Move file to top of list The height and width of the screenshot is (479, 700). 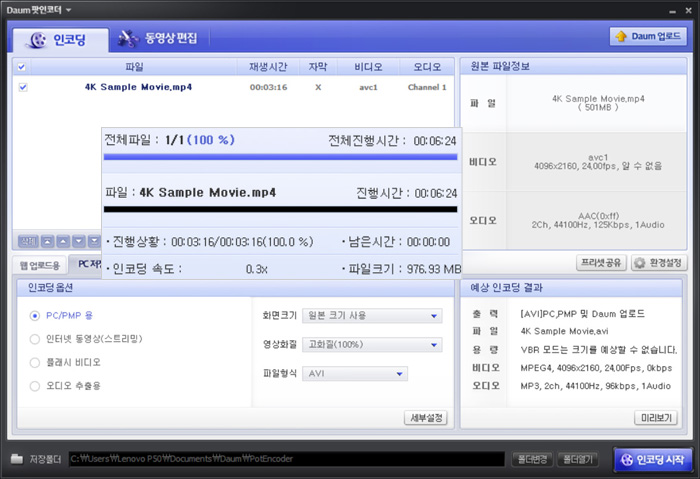[x=48, y=241]
